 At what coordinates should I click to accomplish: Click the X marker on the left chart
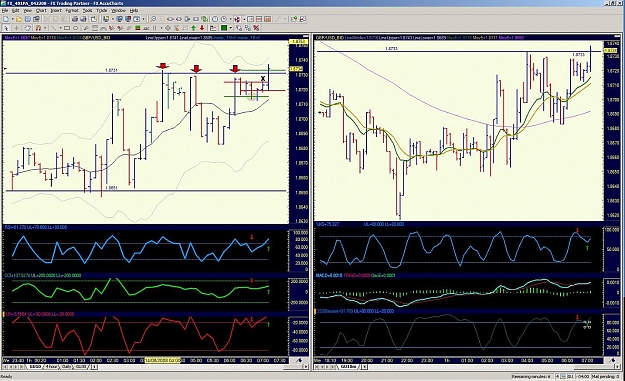pyautogui.click(x=263, y=79)
